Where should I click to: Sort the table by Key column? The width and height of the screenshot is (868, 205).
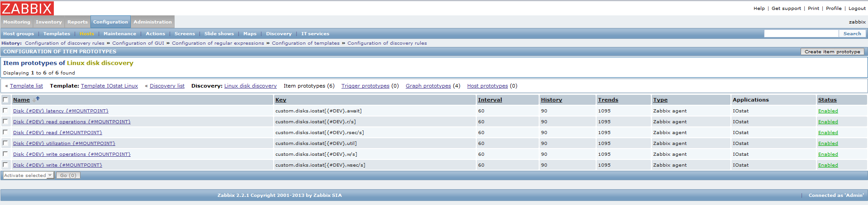[x=281, y=100]
